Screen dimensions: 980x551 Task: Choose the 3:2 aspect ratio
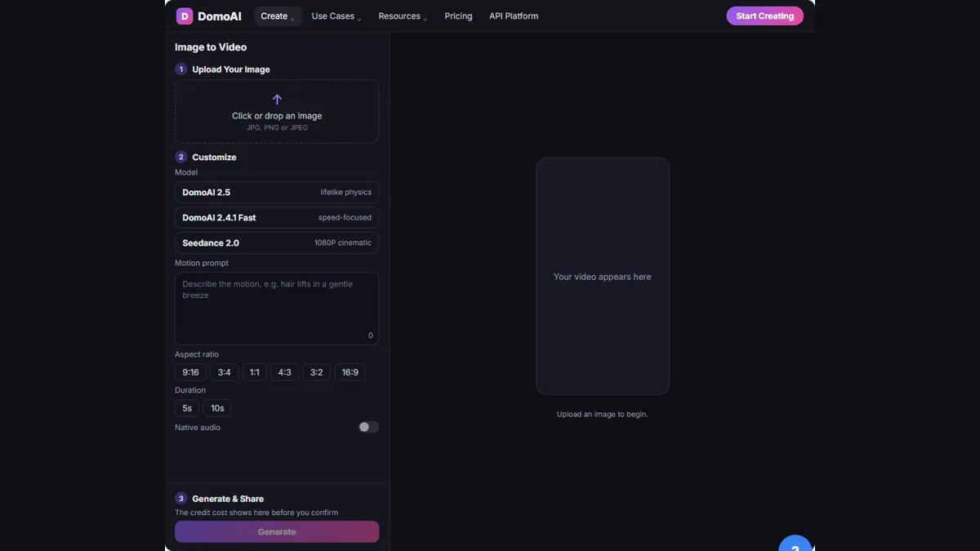pos(317,372)
